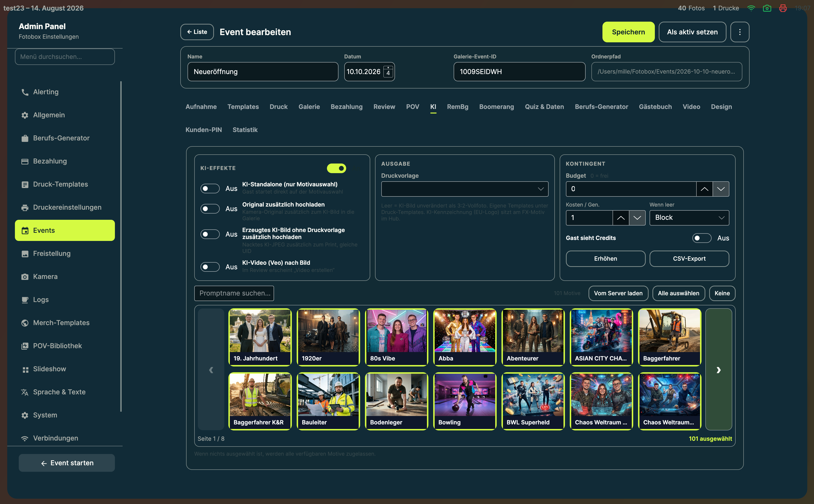The image size is (814, 504).
Task: Click Als aktiv setzen button
Action: pyautogui.click(x=692, y=32)
